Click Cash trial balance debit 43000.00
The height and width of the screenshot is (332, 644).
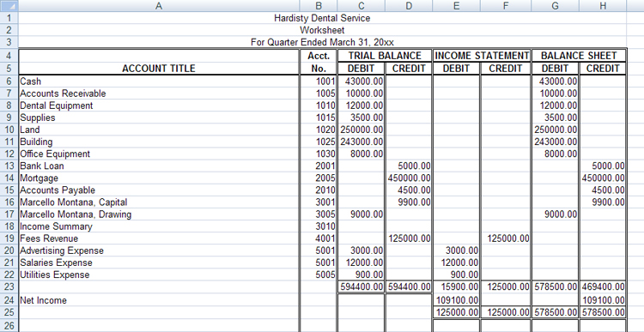tap(361, 81)
